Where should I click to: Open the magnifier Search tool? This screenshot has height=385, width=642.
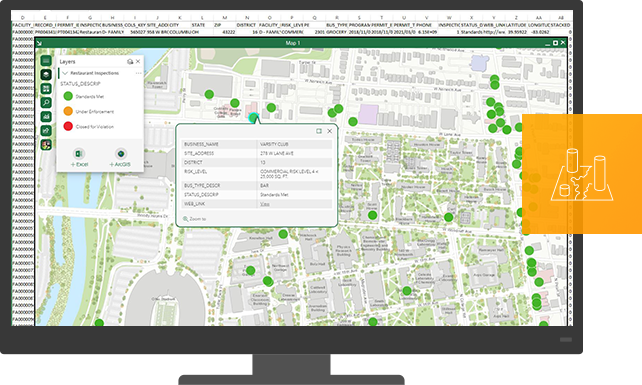(46, 103)
